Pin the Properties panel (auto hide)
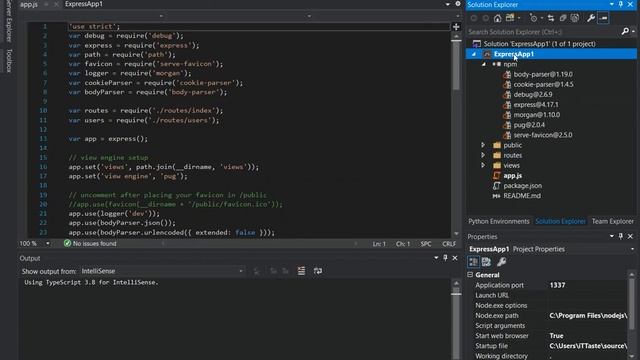Image resolution: width=640 pixels, height=360 pixels. 620,236
